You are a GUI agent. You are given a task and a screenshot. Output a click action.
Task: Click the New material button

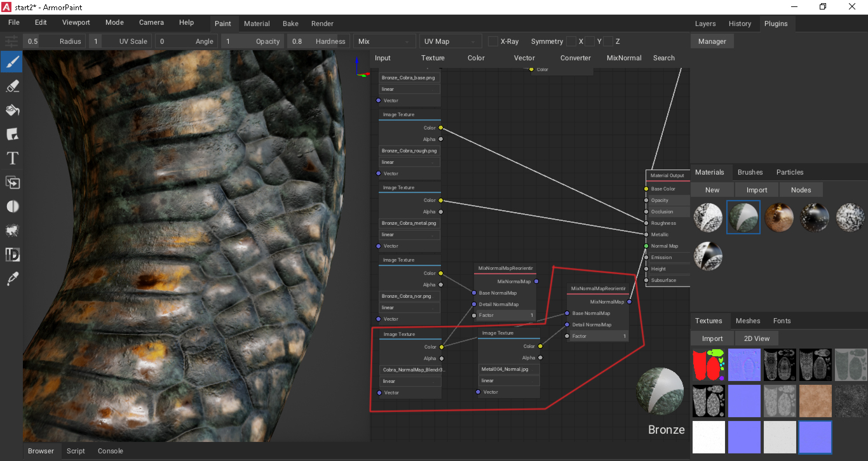(712, 189)
